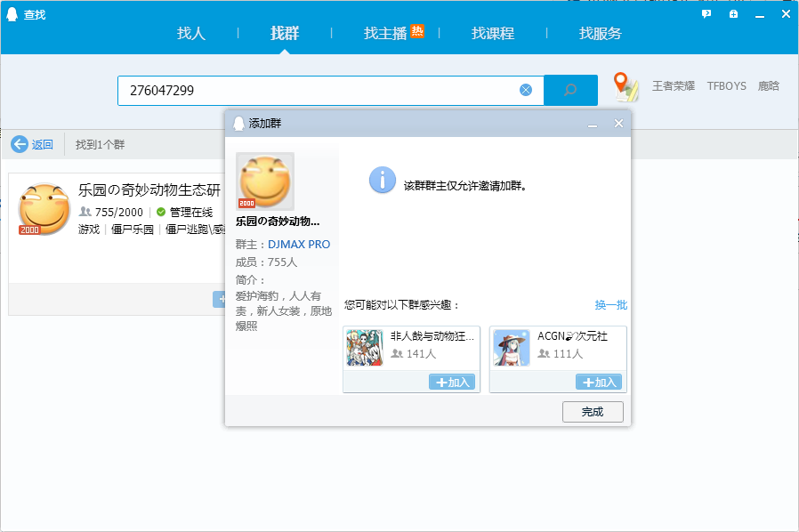Click the smiley avatar in search results

[44, 209]
